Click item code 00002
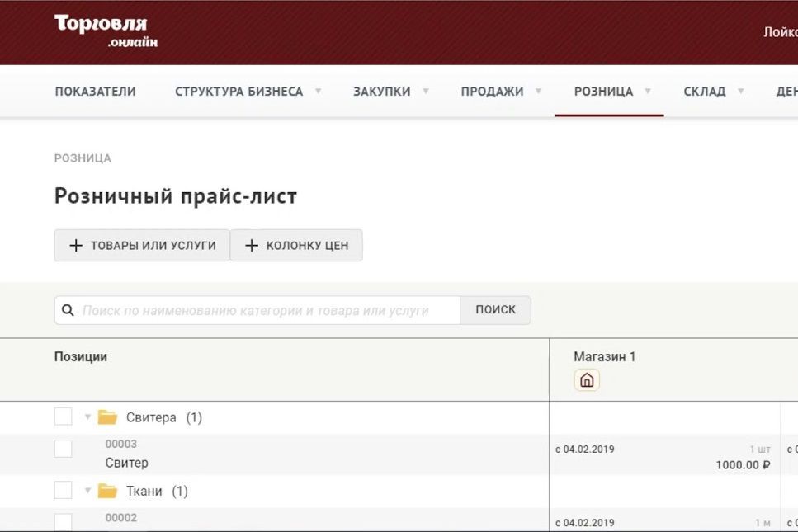 tap(121, 518)
